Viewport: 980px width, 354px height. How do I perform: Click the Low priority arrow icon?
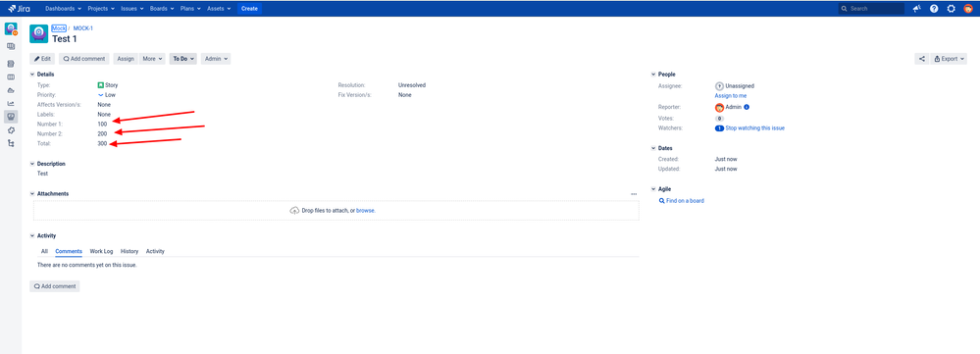click(x=101, y=95)
